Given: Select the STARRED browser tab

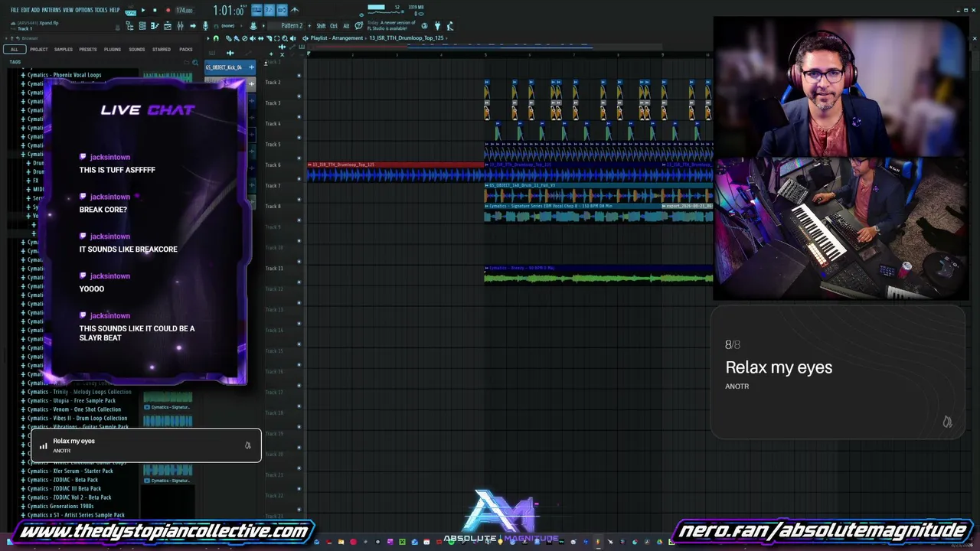Looking at the screenshot, I should (x=162, y=50).
